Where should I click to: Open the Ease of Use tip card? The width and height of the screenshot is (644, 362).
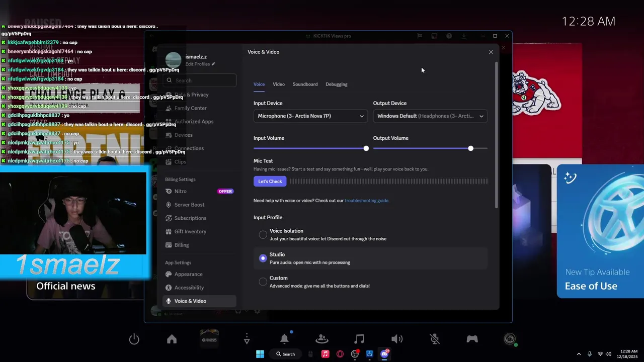600,231
